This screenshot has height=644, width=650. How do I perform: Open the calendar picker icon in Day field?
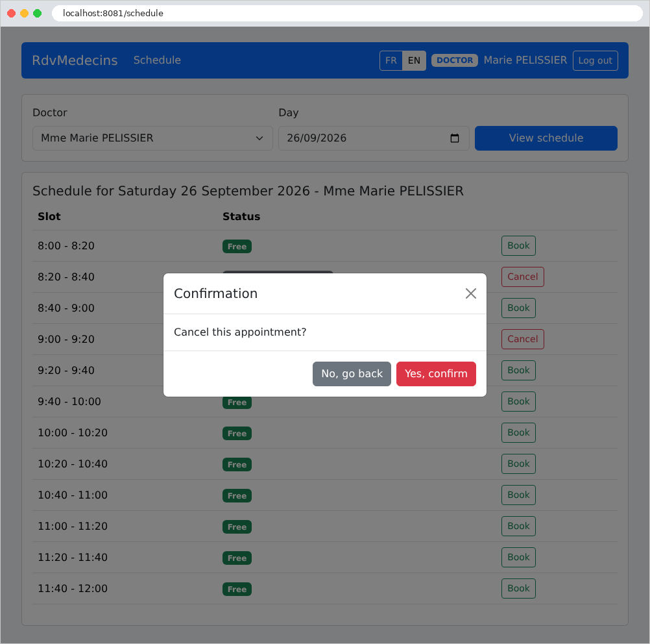coord(454,138)
